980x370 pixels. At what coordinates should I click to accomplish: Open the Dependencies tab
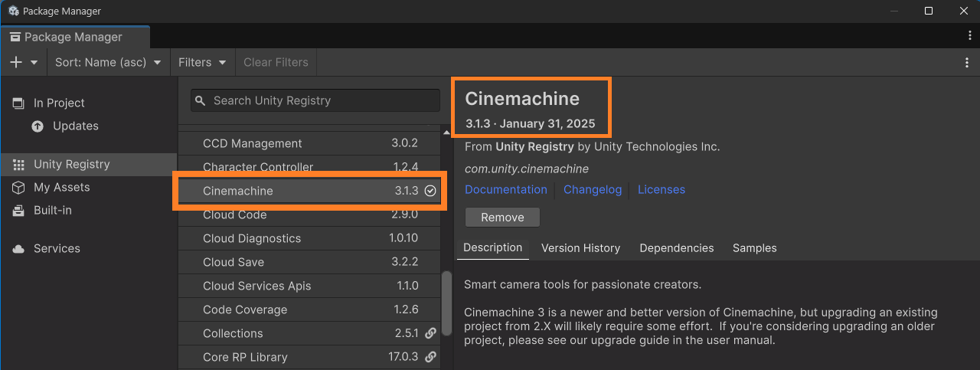click(676, 248)
